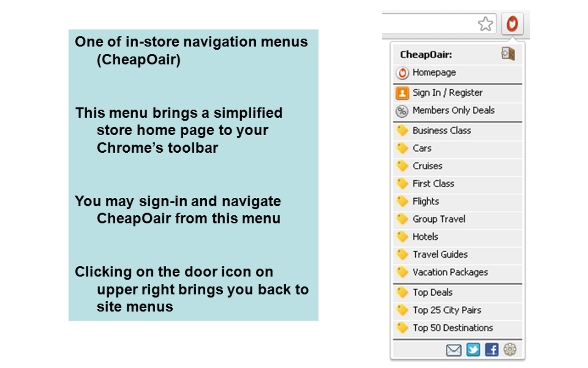Click the CheapOair extension toolbar icon

[512, 24]
